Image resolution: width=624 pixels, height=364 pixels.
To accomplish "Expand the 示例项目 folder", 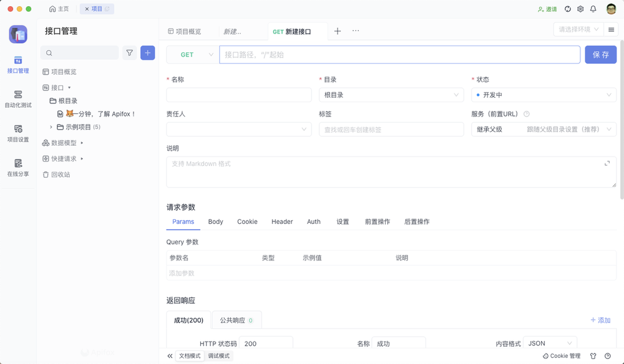I will pyautogui.click(x=52, y=127).
